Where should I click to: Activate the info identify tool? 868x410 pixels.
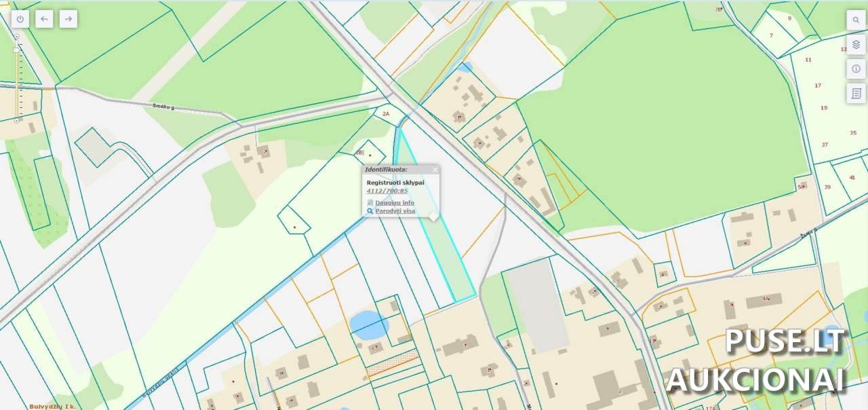(856, 69)
